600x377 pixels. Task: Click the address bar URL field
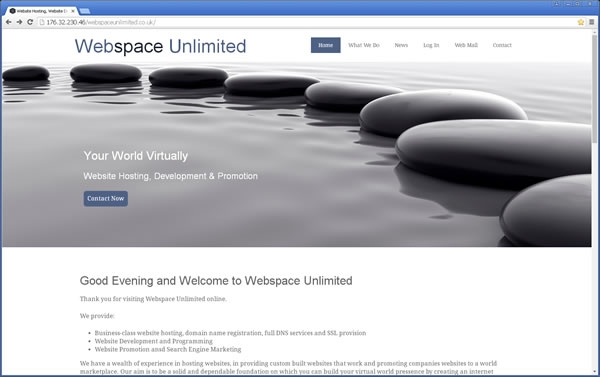pyautogui.click(x=306, y=22)
